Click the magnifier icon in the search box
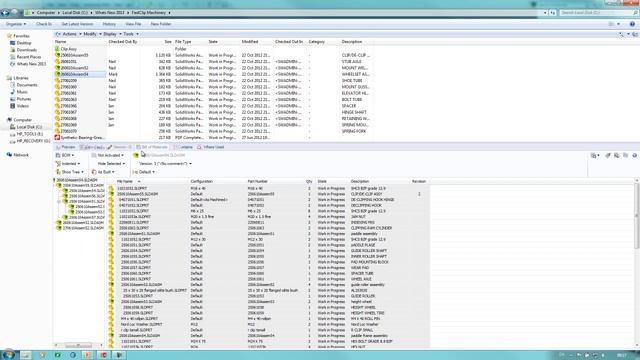Image resolution: width=640 pixels, height=360 pixels. coord(635,13)
